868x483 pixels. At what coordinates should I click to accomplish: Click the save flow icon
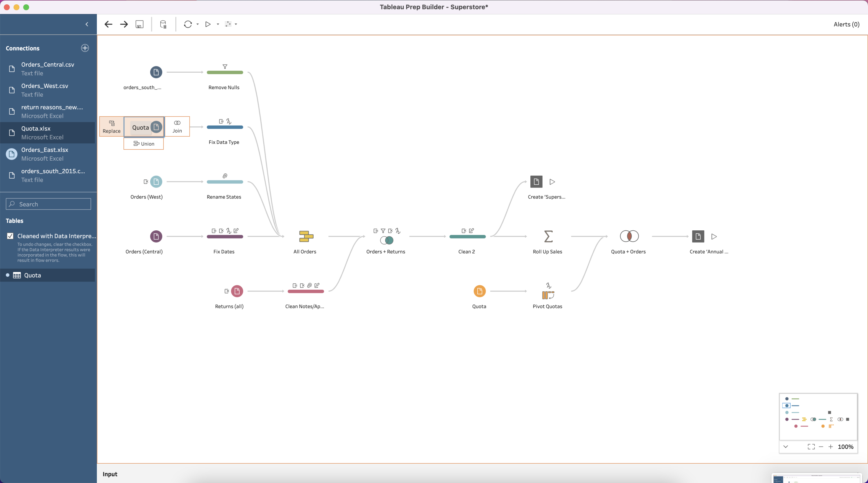pyautogui.click(x=139, y=24)
